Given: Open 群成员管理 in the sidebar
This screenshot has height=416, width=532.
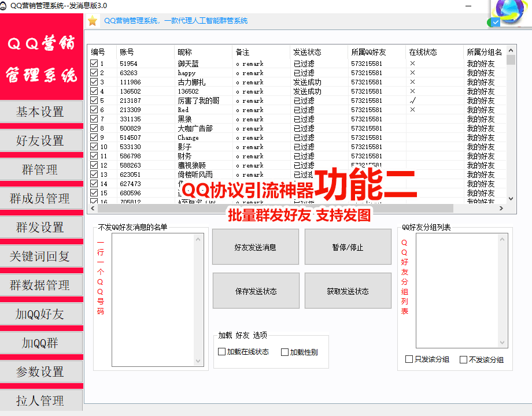Looking at the screenshot, I should click(40, 198).
